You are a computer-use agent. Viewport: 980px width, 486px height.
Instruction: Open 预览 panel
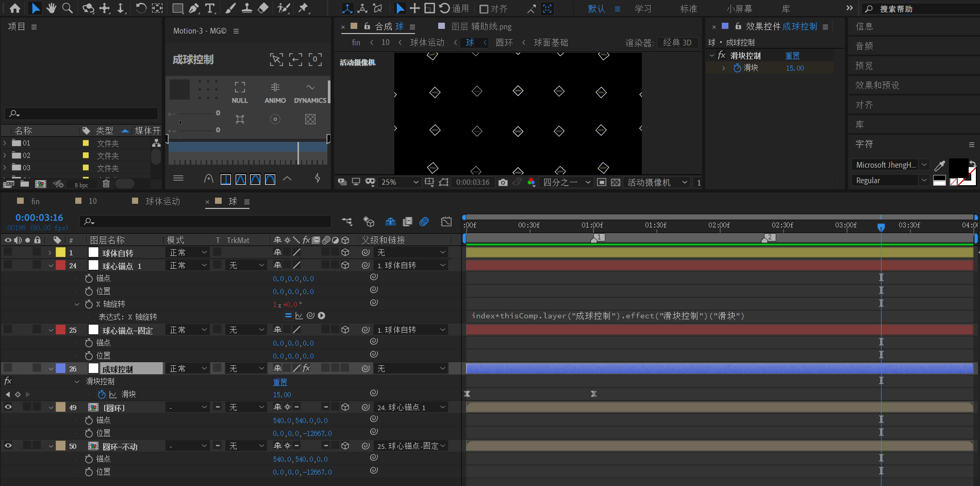pos(865,66)
